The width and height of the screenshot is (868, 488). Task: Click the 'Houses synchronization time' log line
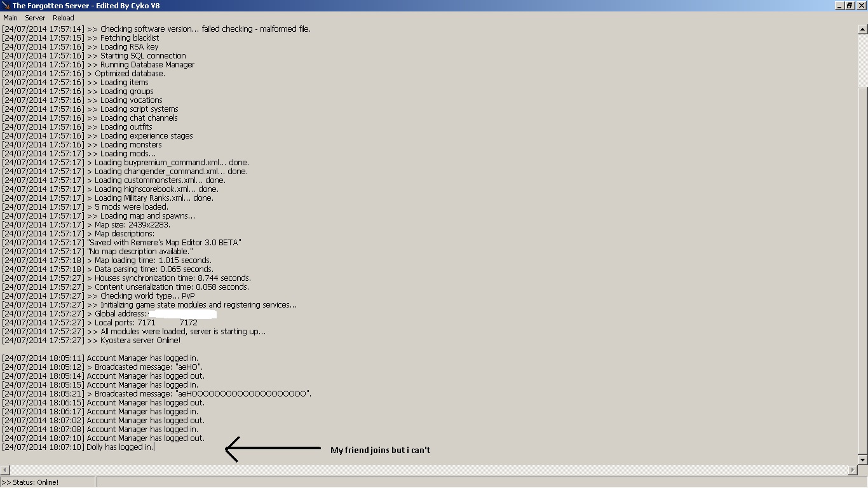[x=126, y=278]
